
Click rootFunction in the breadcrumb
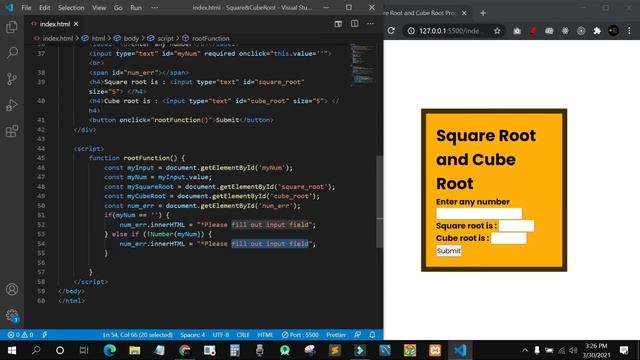pyautogui.click(x=211, y=38)
